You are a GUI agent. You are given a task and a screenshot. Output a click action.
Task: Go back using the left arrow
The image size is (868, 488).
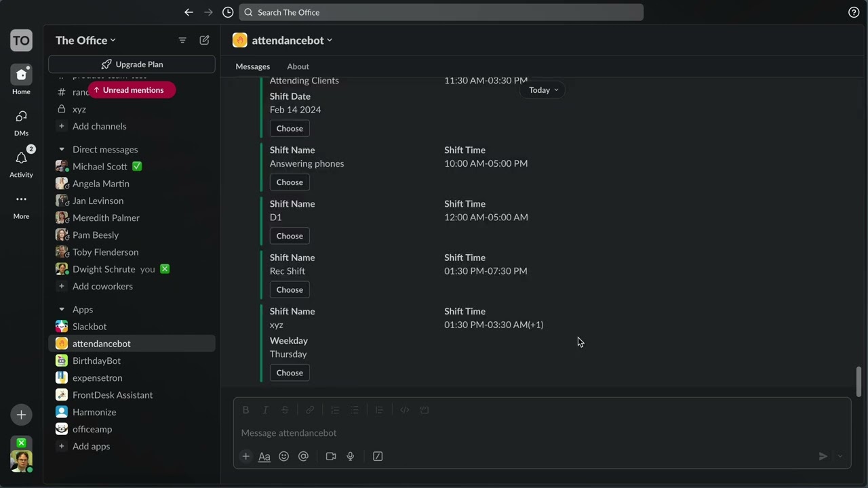[x=189, y=12]
